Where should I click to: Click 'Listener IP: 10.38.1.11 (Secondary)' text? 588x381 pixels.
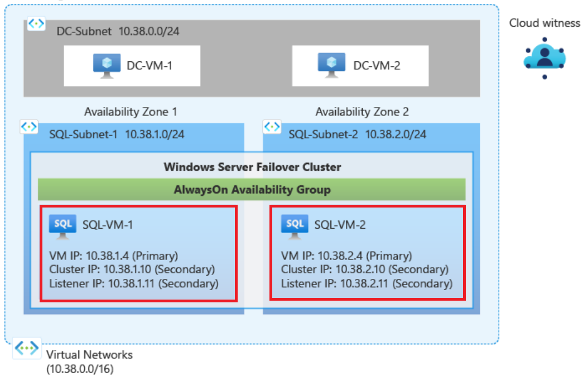point(134,283)
